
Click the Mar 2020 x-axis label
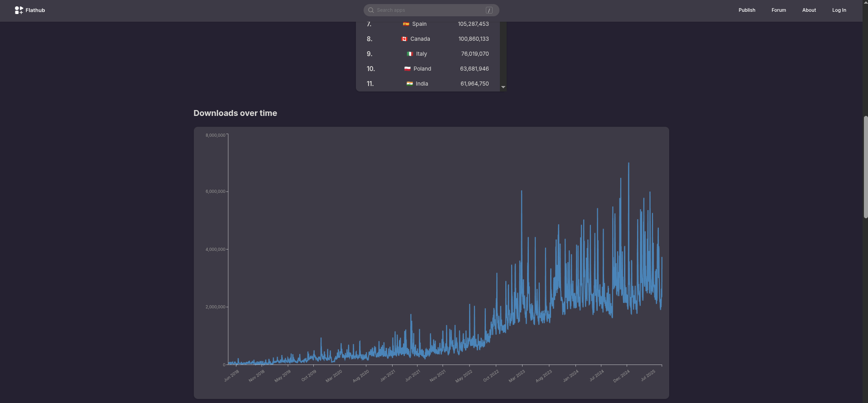(x=334, y=376)
